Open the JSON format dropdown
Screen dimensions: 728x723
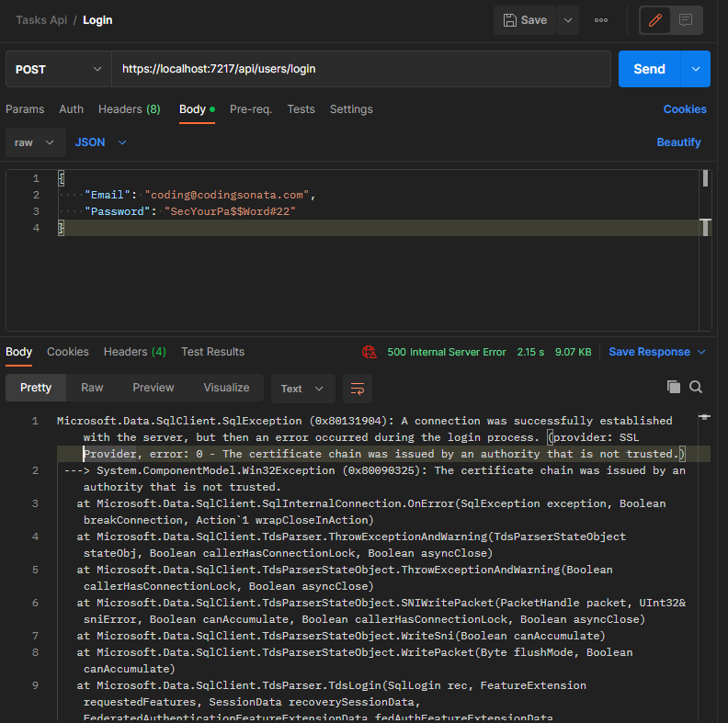[x=100, y=142]
